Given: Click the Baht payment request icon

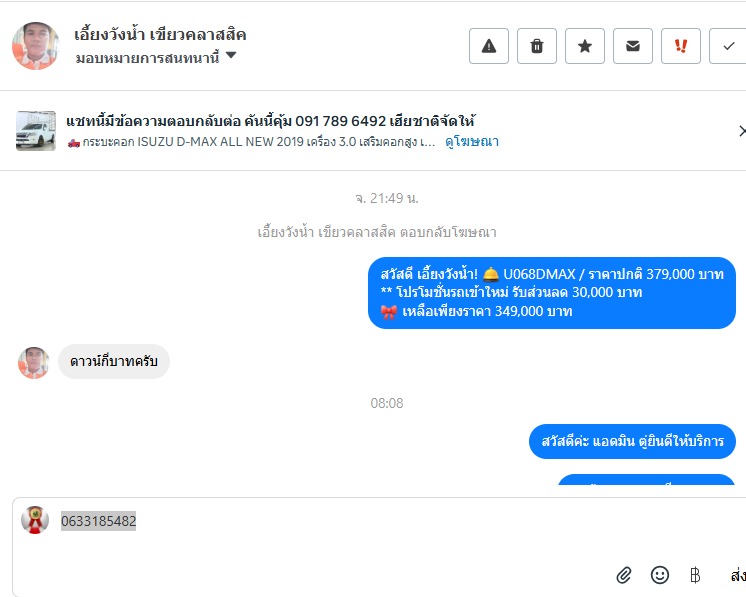Looking at the screenshot, I should point(695,575).
